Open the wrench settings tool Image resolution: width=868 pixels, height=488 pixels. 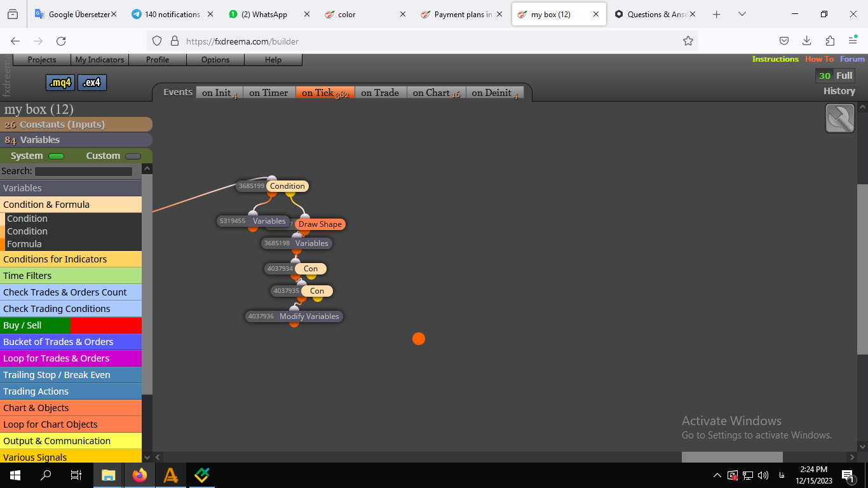coord(839,118)
